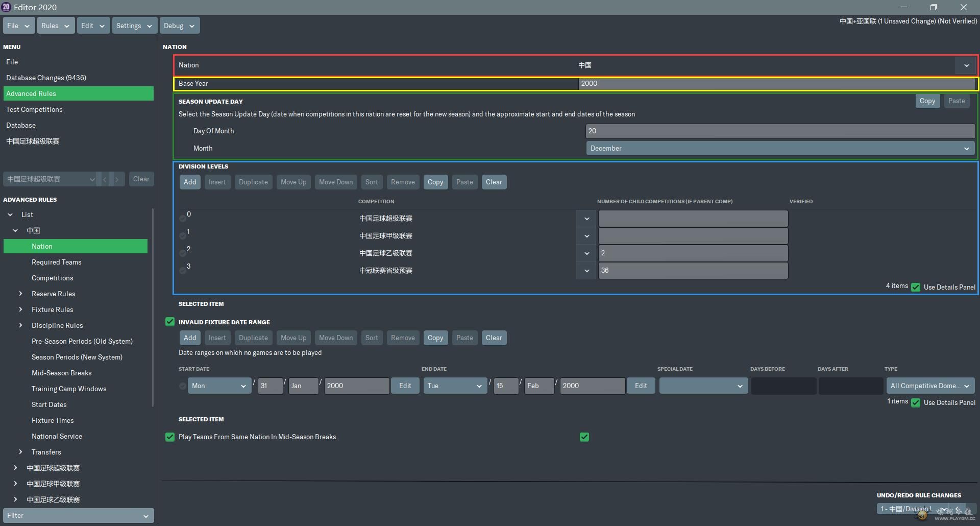Click child competitions field showing 36

pyautogui.click(x=693, y=271)
